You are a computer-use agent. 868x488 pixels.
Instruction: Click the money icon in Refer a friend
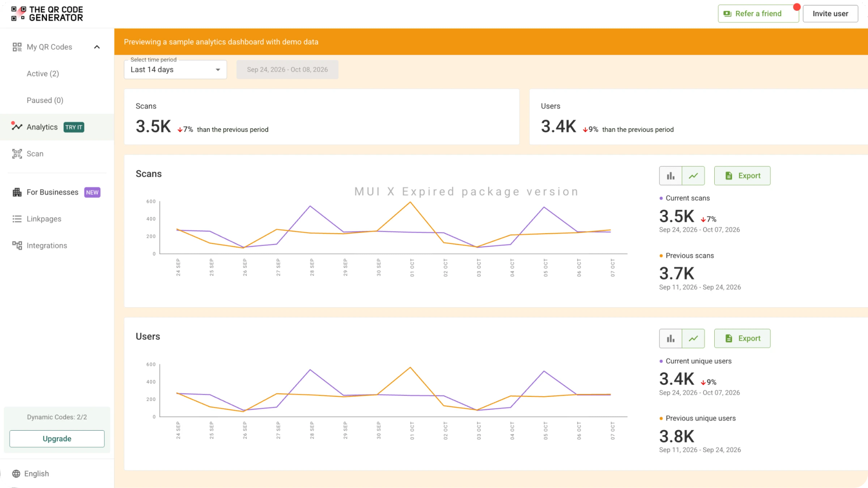point(727,14)
